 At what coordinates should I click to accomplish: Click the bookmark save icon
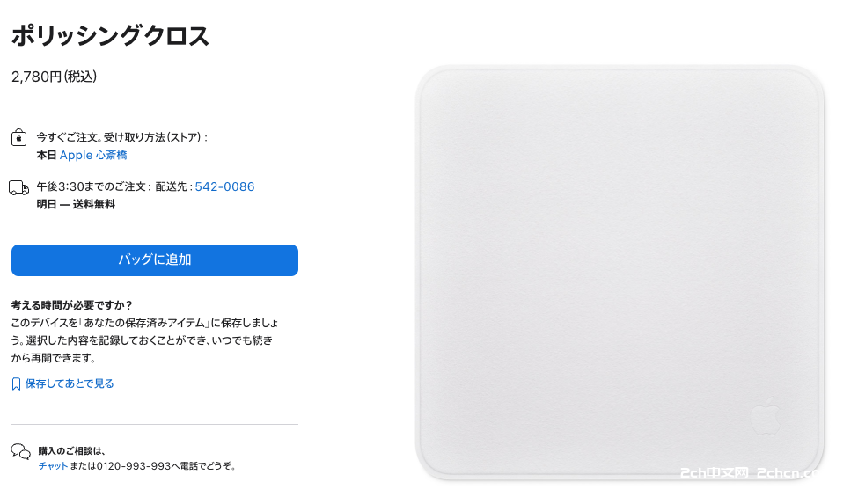(16, 383)
